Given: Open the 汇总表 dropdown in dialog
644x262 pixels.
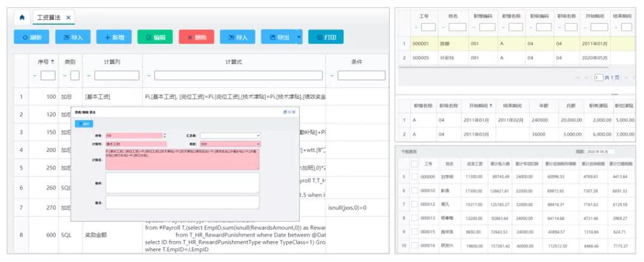Looking at the screenshot, I should (230, 136).
